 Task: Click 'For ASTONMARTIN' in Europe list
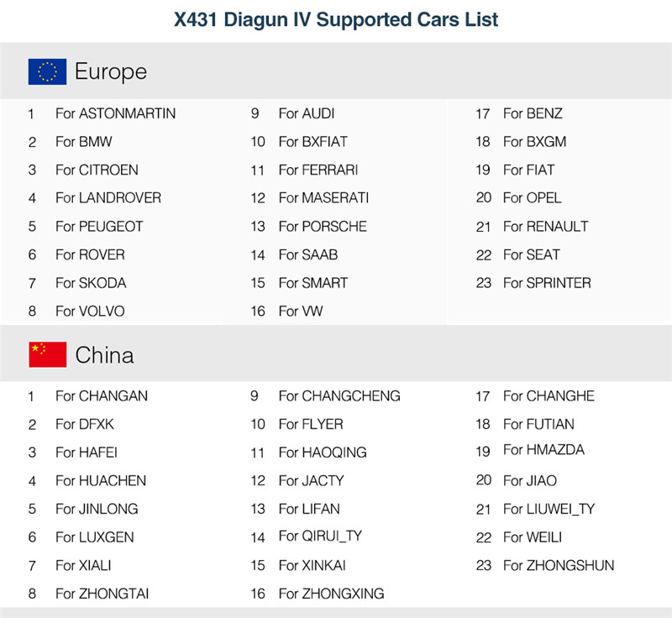tap(115, 113)
